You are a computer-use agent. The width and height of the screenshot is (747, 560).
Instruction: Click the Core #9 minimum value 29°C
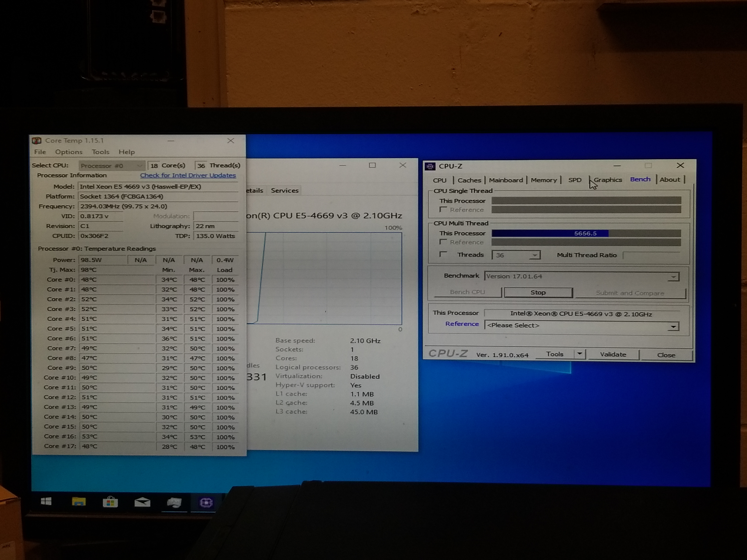(x=169, y=368)
